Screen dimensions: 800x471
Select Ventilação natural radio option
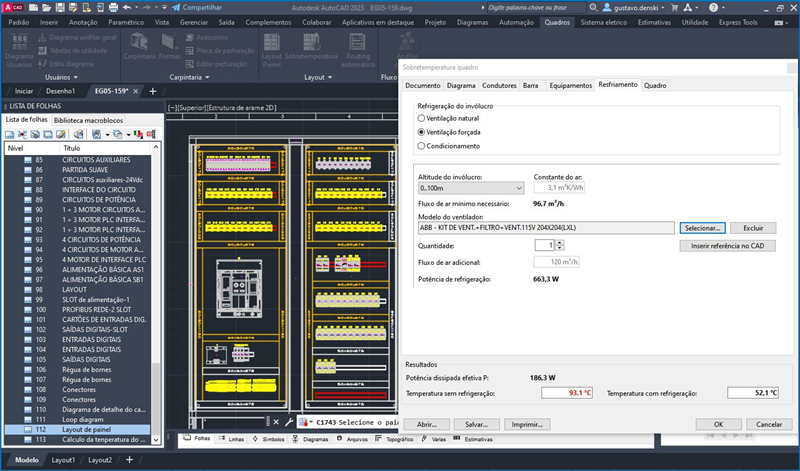click(x=421, y=118)
